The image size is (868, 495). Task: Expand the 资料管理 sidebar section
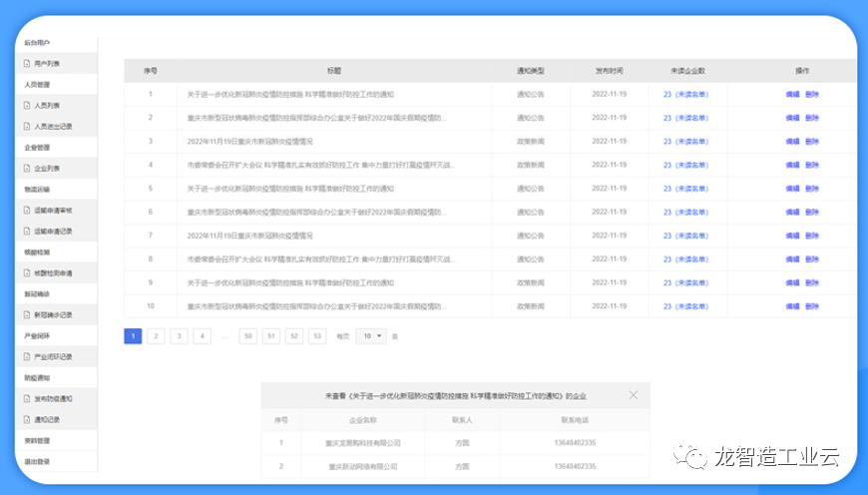pos(38,440)
